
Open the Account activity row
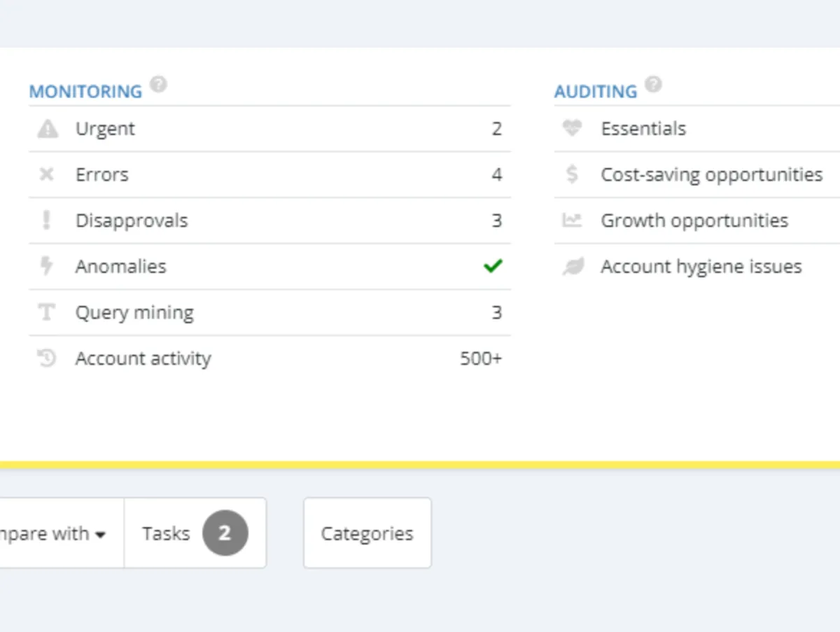pyautogui.click(x=269, y=358)
